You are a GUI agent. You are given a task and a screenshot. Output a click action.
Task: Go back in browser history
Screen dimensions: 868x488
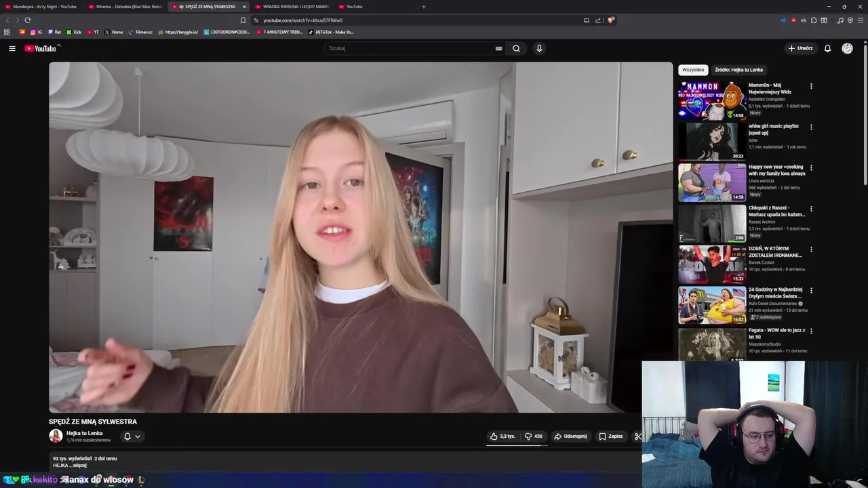pos(7,20)
